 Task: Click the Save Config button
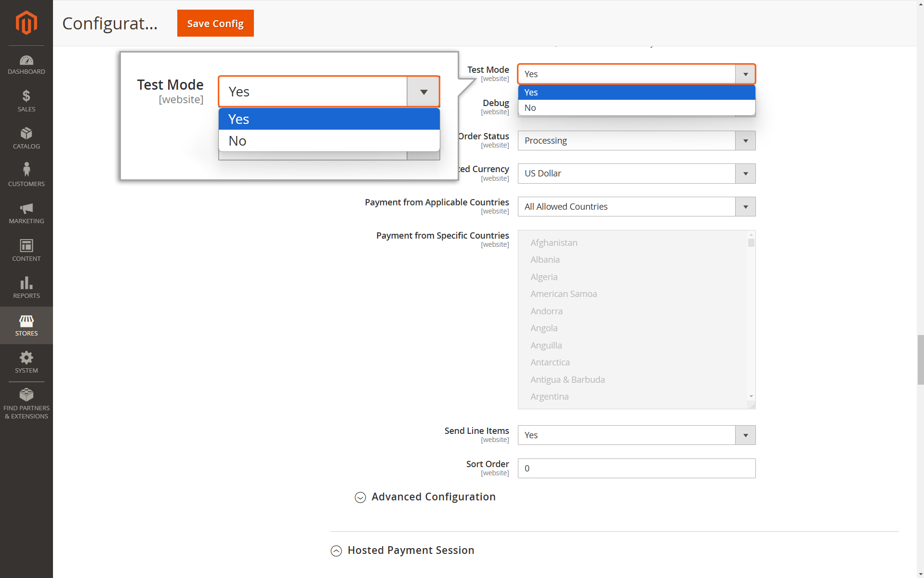click(215, 23)
